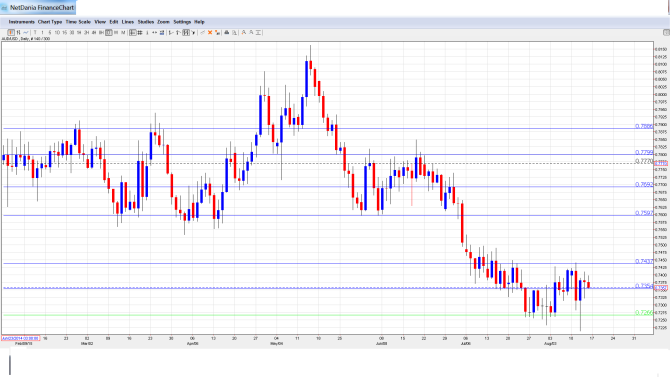Open the Lines menu

[x=128, y=22]
